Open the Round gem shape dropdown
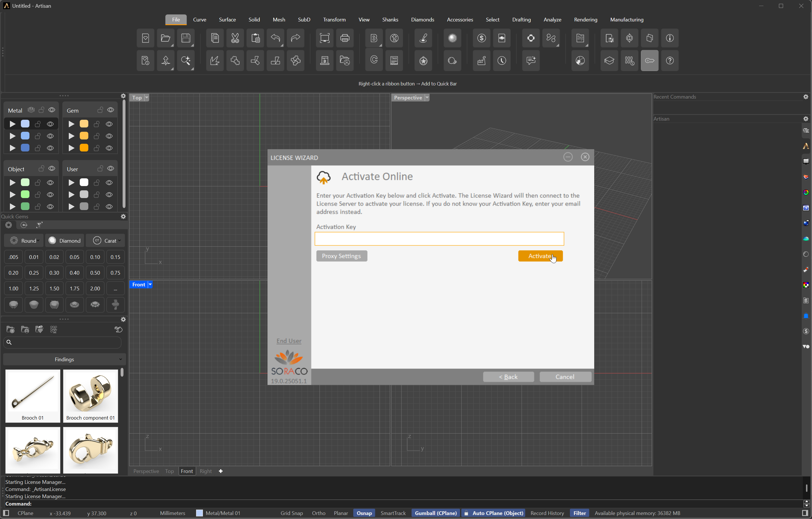 click(24, 240)
